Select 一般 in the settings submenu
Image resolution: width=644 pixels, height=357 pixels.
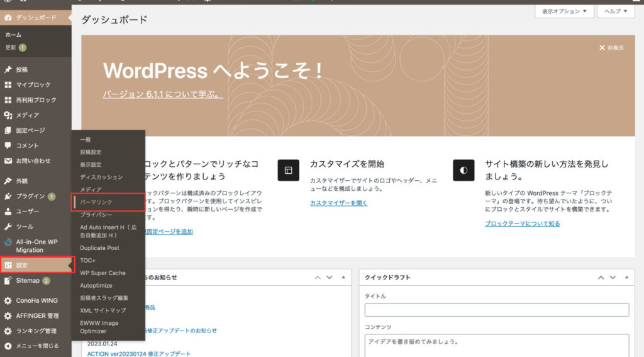click(86, 139)
